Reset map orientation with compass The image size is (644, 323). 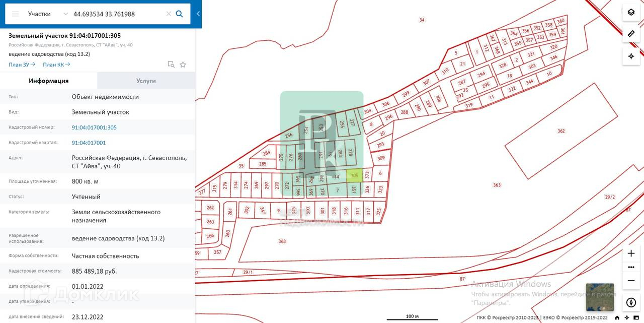pyautogui.click(x=631, y=303)
